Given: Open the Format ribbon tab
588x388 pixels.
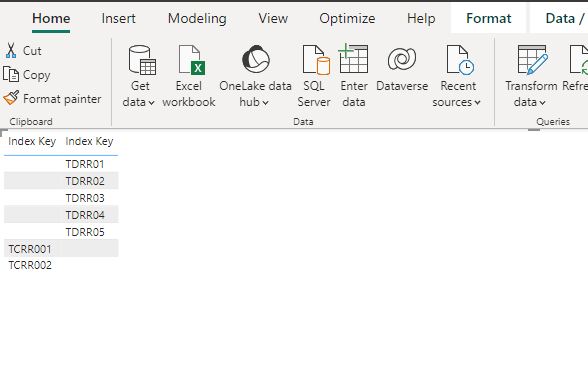Looking at the screenshot, I should point(489,18).
